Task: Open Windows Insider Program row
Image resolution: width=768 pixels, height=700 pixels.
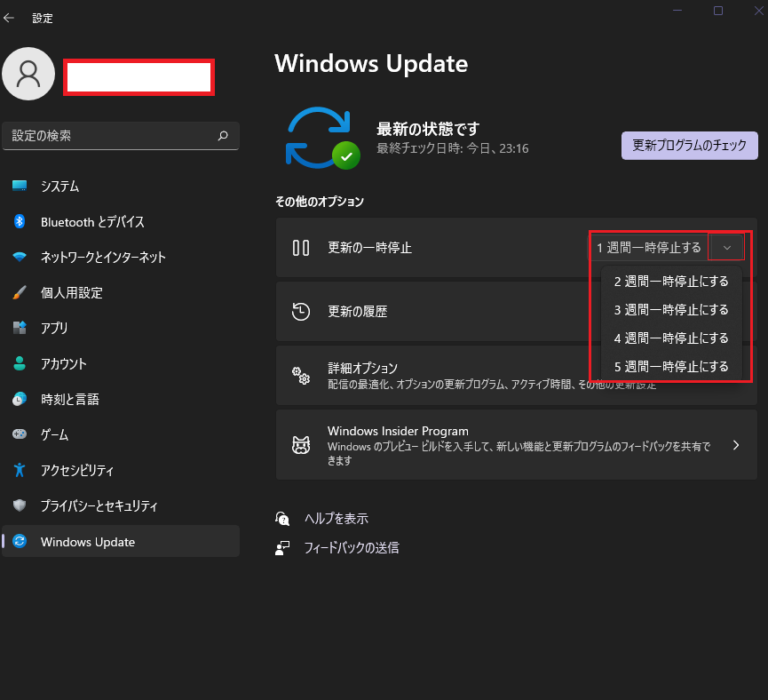Action: pyautogui.click(x=517, y=445)
